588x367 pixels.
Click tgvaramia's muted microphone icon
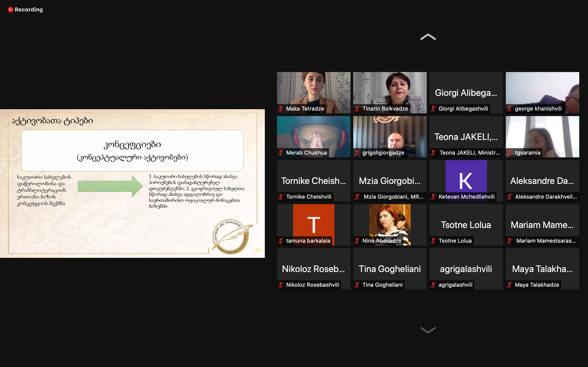[509, 153]
